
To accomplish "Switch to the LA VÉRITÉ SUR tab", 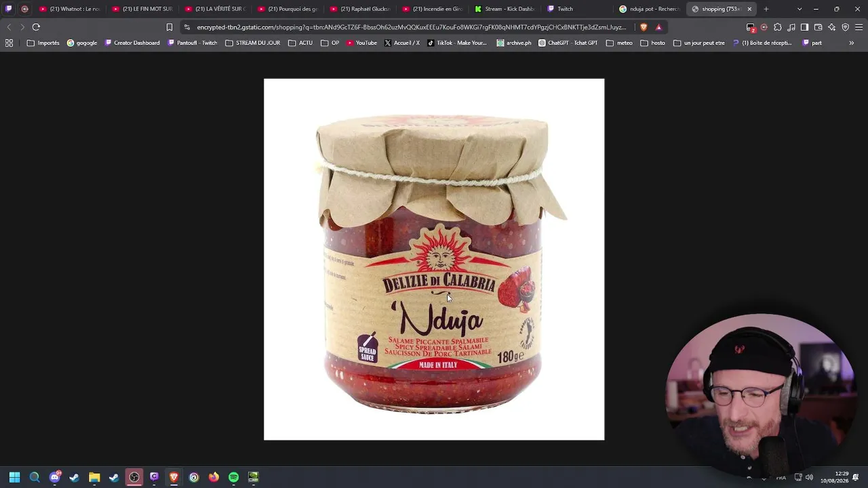I will coord(214,9).
